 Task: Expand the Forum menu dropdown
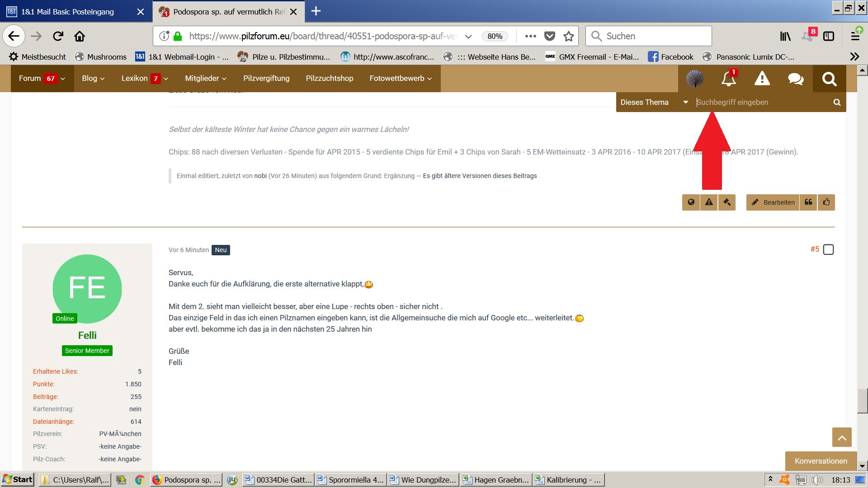(42, 79)
